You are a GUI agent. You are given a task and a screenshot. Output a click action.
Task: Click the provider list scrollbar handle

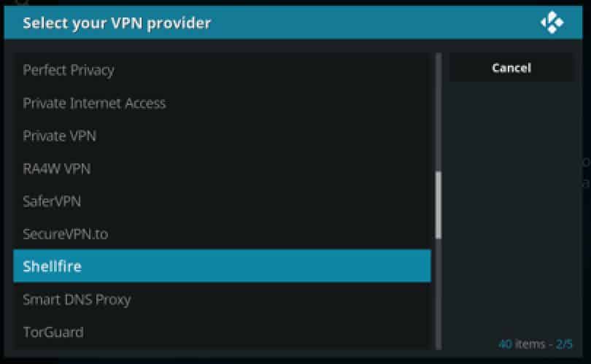(x=439, y=205)
